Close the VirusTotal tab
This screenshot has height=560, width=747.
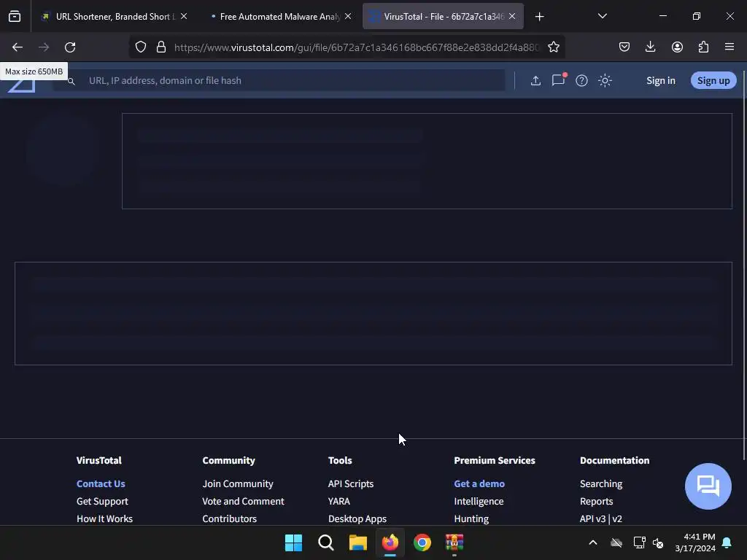click(x=512, y=16)
